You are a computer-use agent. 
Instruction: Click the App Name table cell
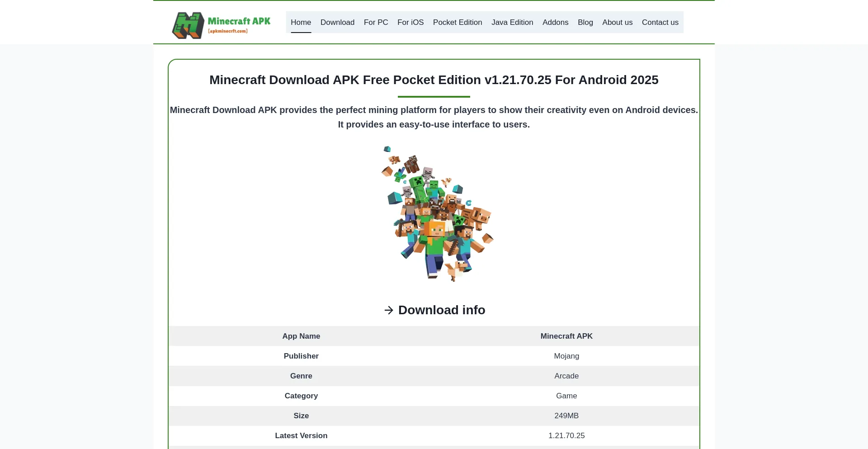tap(301, 336)
